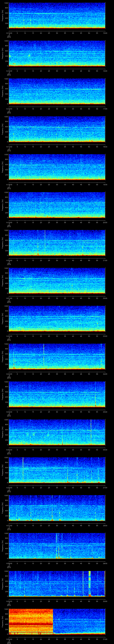Click the "6:17:00" start time label
114x644 pixels.
(9, 147)
